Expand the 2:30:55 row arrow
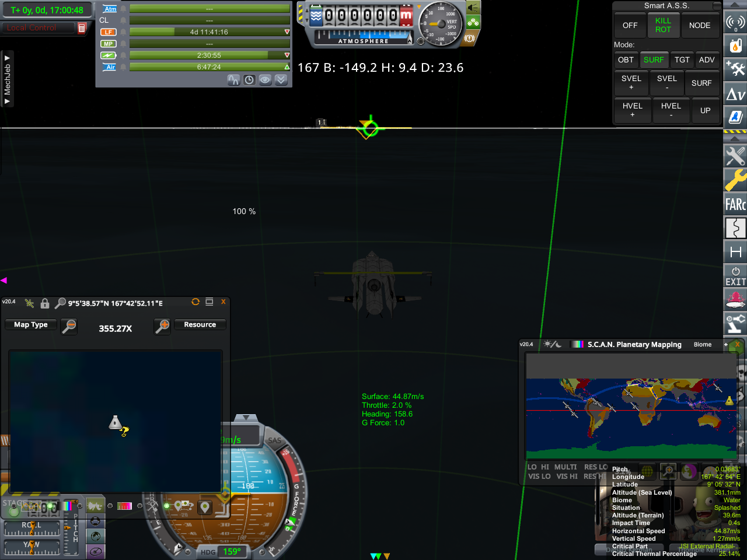The width and height of the screenshot is (747, 560). [287, 55]
